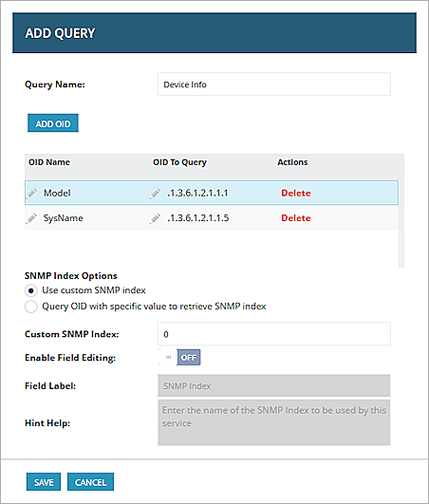Edit the .1.3.6.1.2.1.1.1 OID pencil icon
Viewport: 429px width, 504px height.
coord(155,194)
